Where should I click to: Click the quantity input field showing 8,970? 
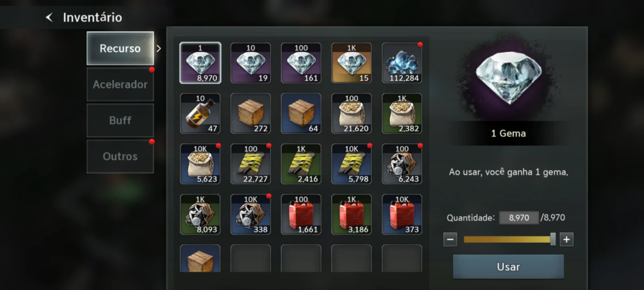(x=519, y=218)
